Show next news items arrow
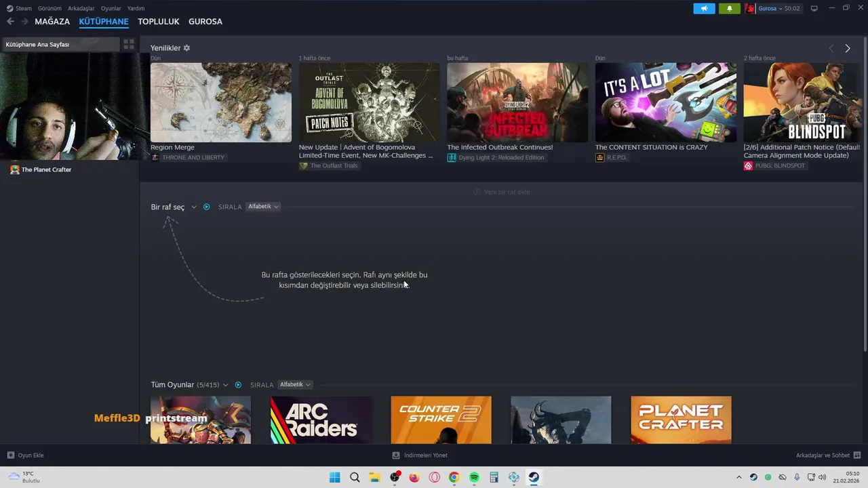The width and height of the screenshot is (868, 488). click(x=847, y=48)
